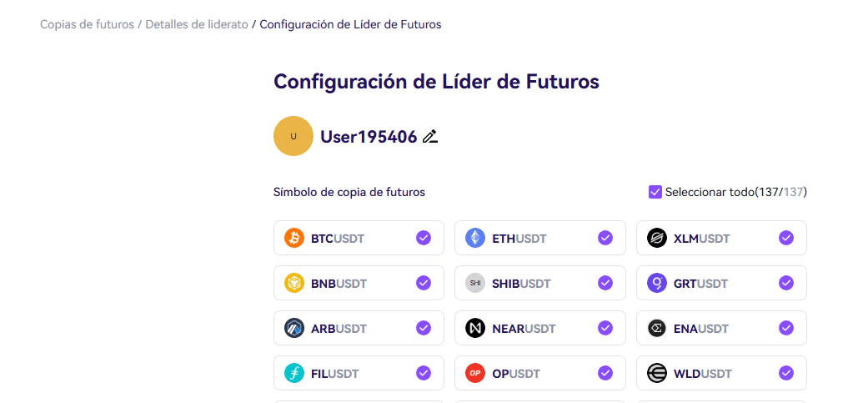Click the Worldcoin WLD logo icon
868x403 pixels.
click(657, 373)
